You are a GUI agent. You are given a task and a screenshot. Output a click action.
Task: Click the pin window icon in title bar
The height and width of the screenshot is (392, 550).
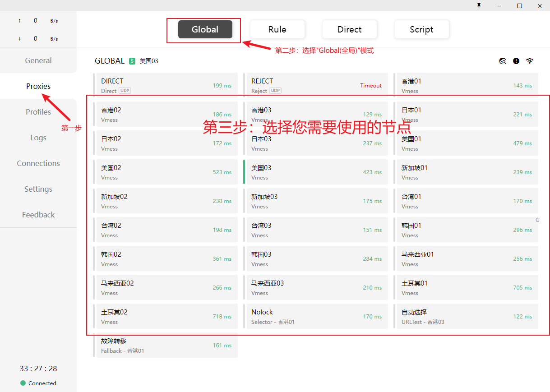[x=479, y=5]
